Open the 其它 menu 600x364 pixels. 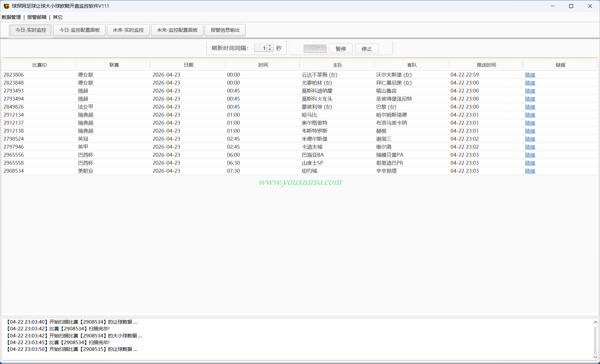58,17
